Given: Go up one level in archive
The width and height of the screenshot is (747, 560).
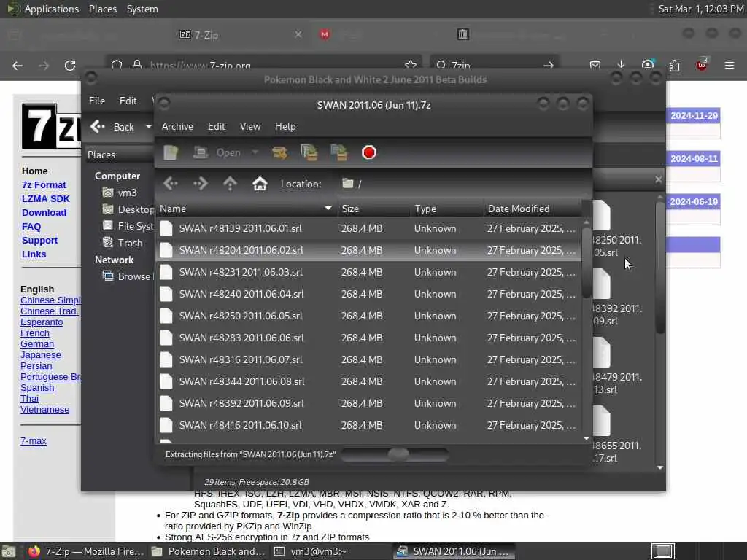Looking at the screenshot, I should coord(230,184).
